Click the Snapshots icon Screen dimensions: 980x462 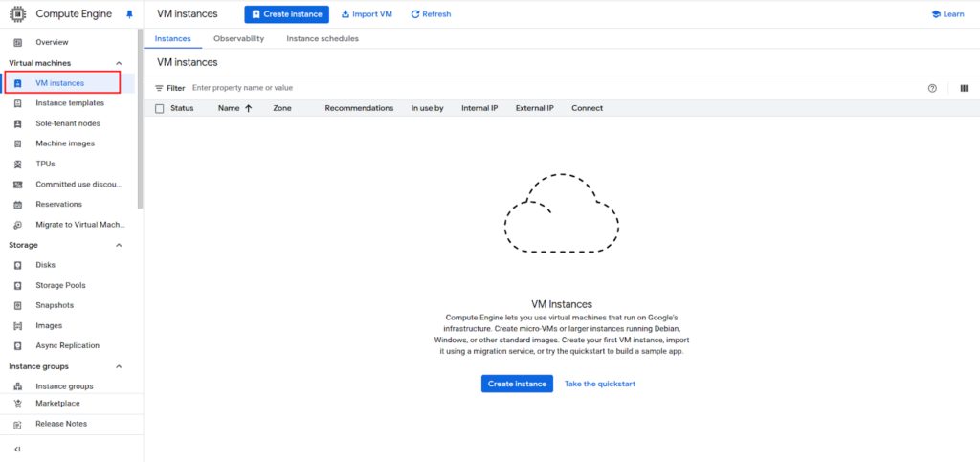click(17, 305)
